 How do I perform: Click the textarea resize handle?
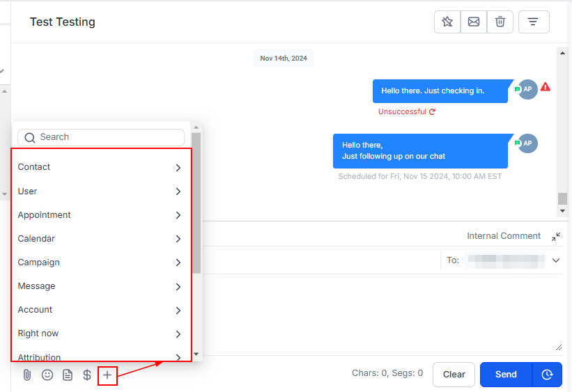(x=559, y=347)
